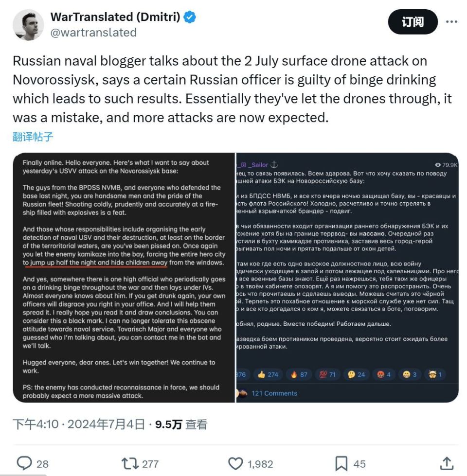This screenshot has width=467, height=476.
Task: Open the share post icon
Action: [x=446, y=463]
